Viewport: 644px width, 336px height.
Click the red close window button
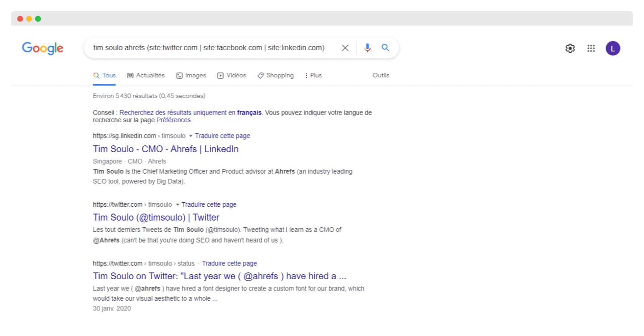click(x=20, y=19)
